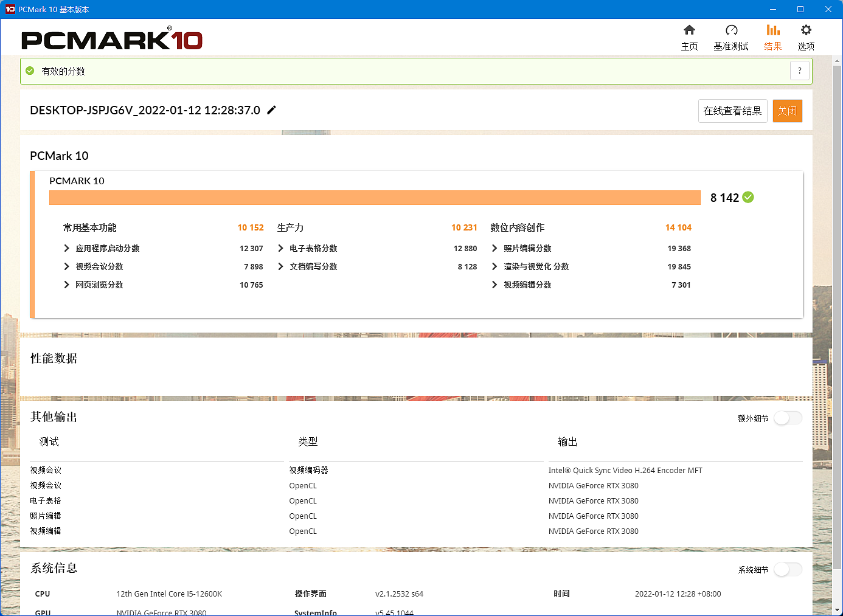
Task: Switch to the 基准测试 tab label
Action: [731, 46]
